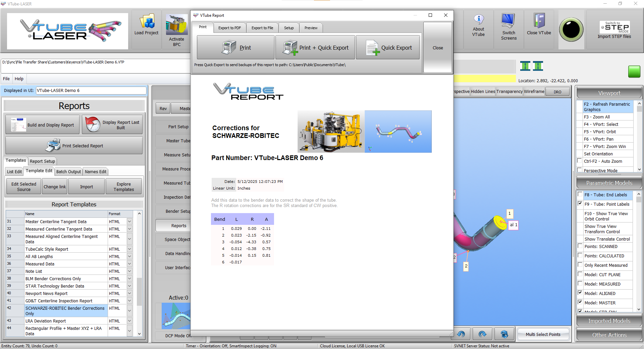
Task: Check Model: CUT PLANE checkbox
Action: (x=580, y=274)
